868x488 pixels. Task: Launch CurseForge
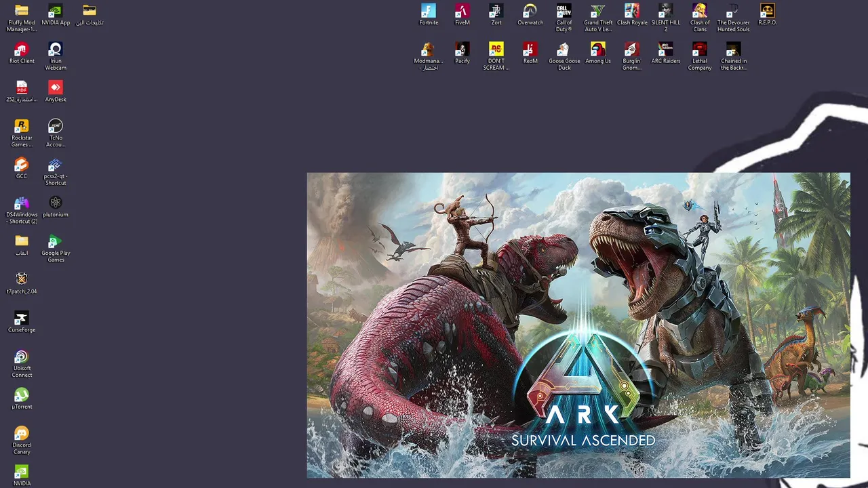[x=22, y=319]
